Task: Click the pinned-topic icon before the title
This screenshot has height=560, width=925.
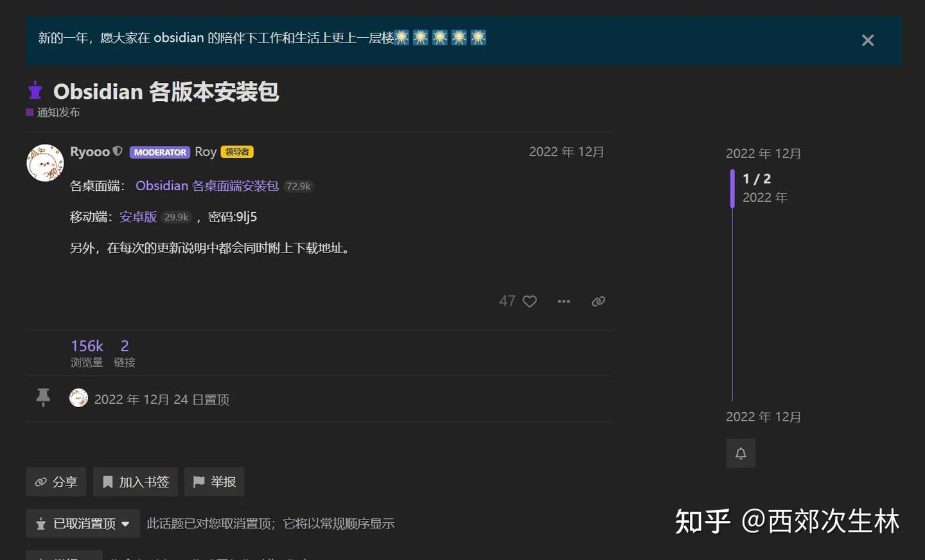Action: (34, 91)
